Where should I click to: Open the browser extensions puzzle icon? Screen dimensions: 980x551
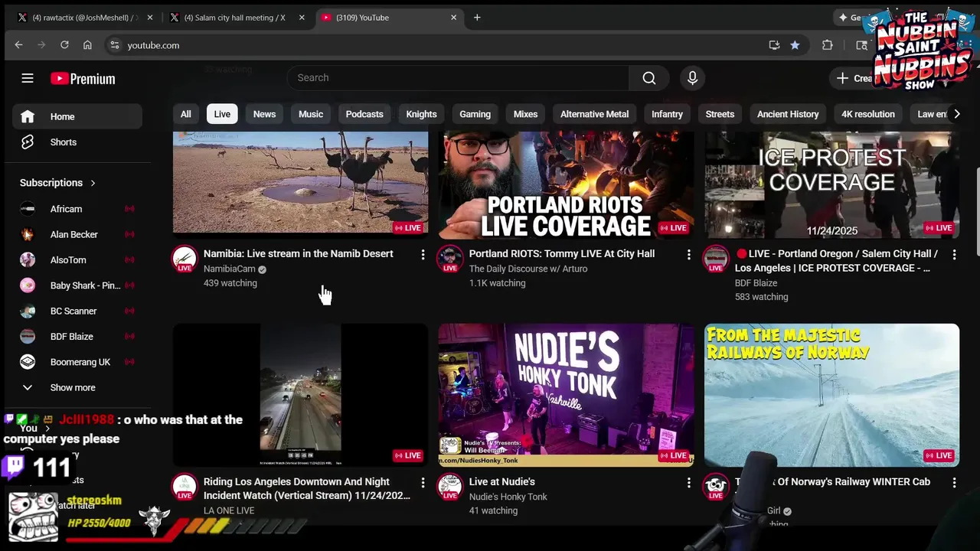coord(827,45)
